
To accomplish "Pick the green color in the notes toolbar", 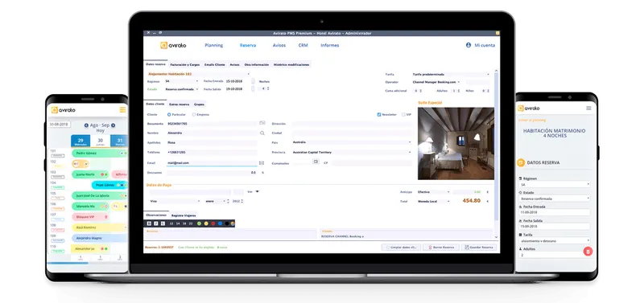I will click(x=199, y=223).
